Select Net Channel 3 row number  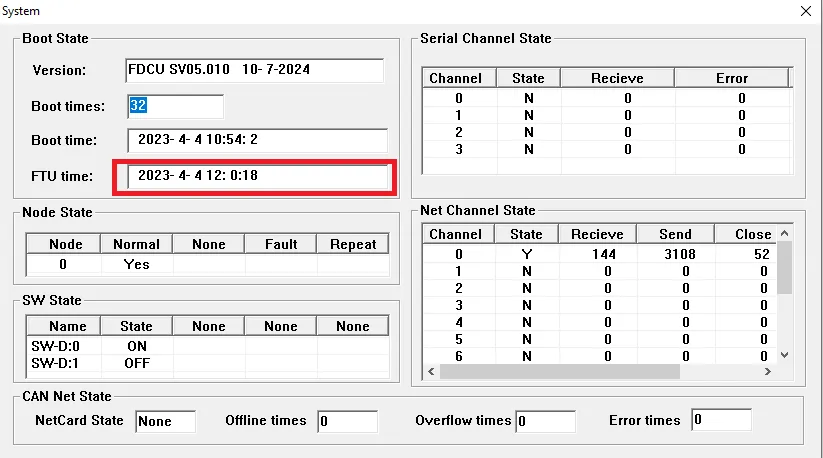point(459,305)
